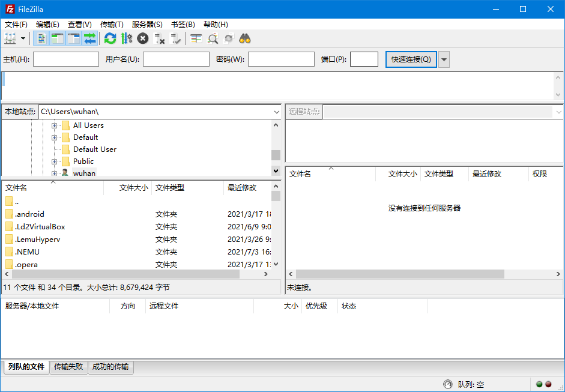565x392 pixels.
Task: Search for files with the binoculars icon
Action: point(245,38)
